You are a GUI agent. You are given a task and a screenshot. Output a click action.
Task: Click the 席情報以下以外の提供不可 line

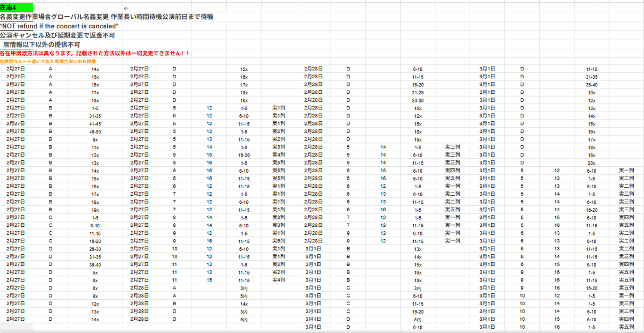point(41,45)
